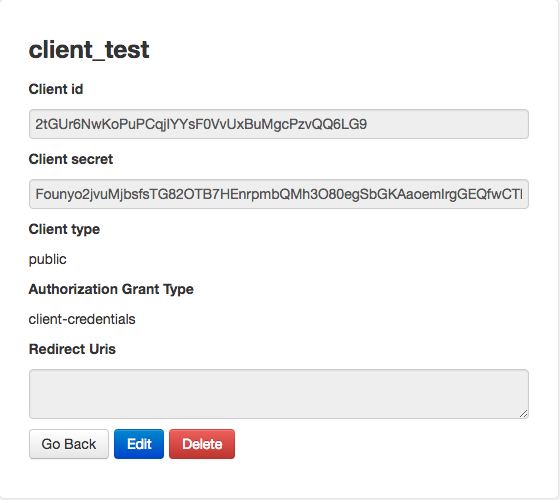Click the Authorization Grant Type label

(x=111, y=289)
